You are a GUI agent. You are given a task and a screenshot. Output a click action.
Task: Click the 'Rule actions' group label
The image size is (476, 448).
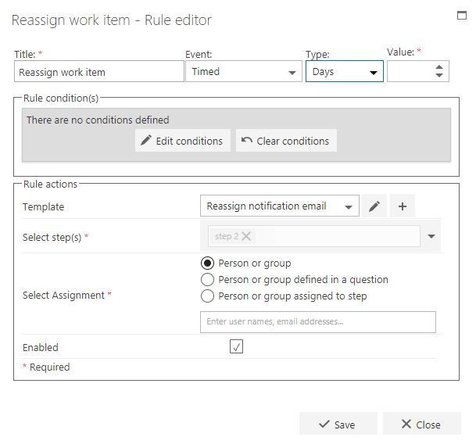pyautogui.click(x=50, y=184)
